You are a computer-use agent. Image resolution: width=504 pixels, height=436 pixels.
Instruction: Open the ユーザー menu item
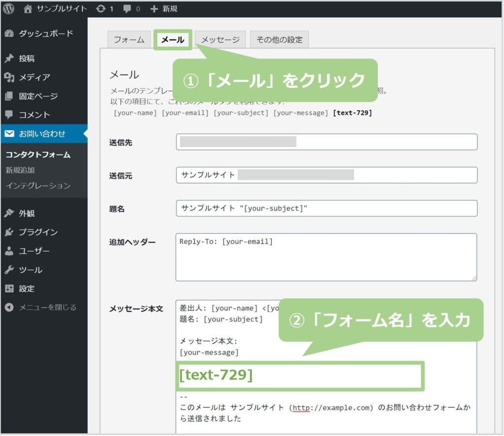44,251
